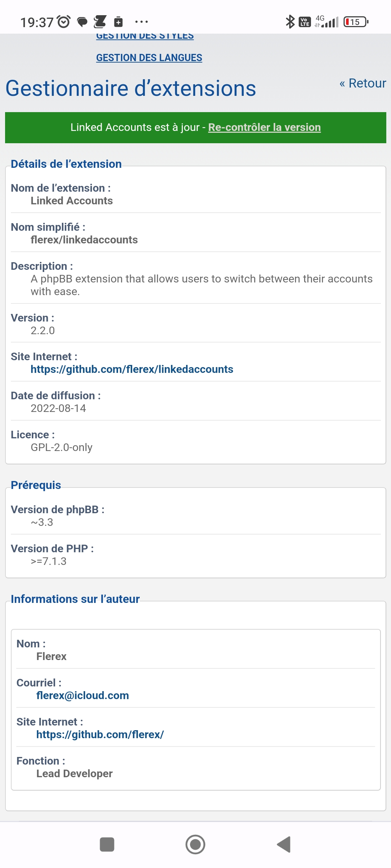This screenshot has width=391, height=868.
Task: Open the author site https://github.com/flerex/ link
Action: [x=100, y=735]
